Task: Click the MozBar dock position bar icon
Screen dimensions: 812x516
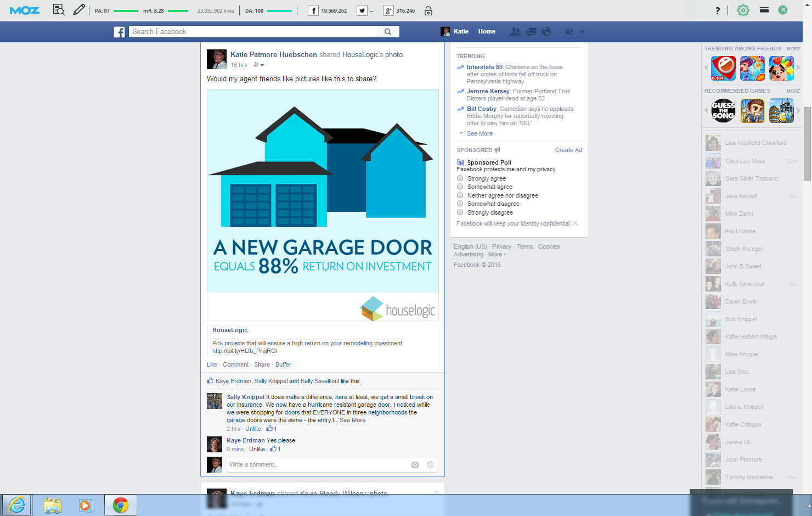Action: [x=764, y=10]
